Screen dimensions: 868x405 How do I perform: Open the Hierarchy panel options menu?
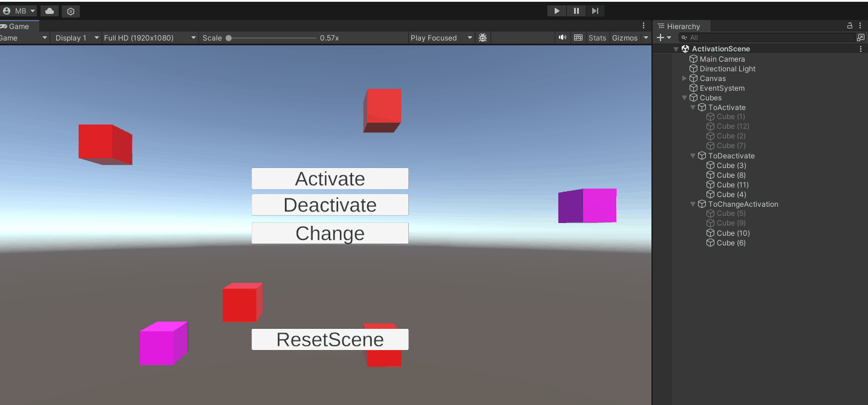coord(860,26)
